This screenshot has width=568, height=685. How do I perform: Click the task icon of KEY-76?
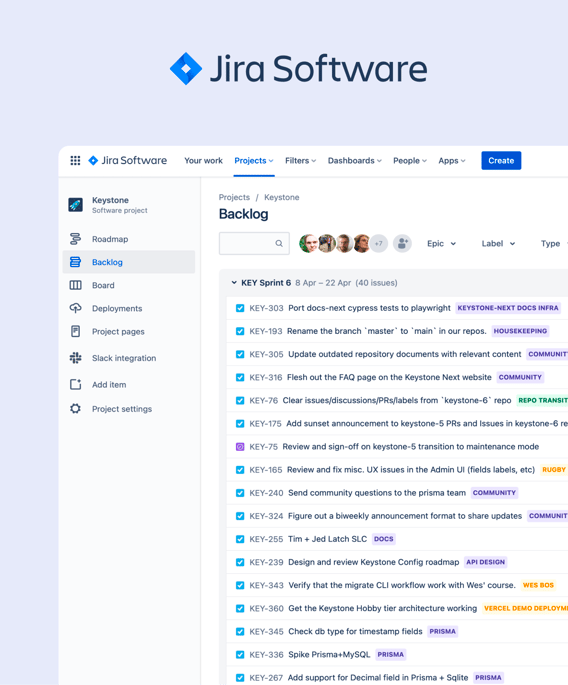click(240, 401)
